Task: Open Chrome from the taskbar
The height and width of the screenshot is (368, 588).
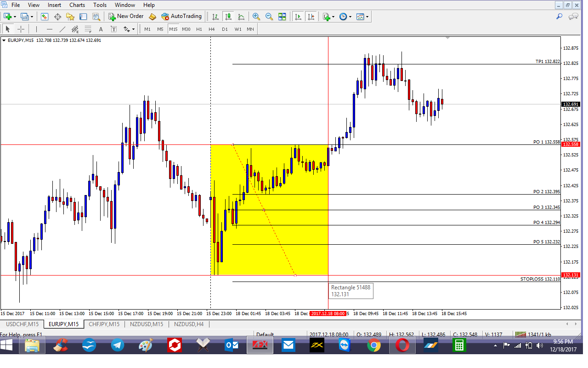Action: pos(374,345)
